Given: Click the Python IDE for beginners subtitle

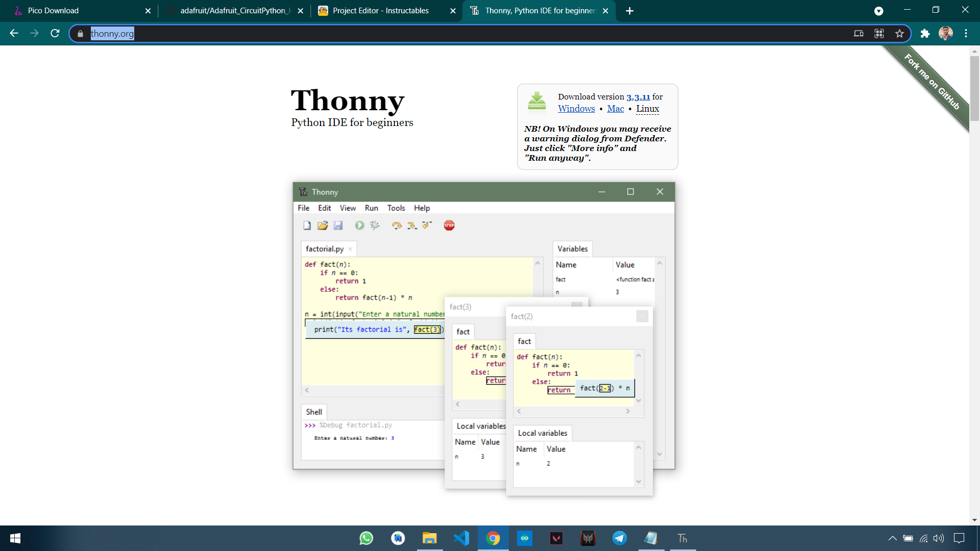Looking at the screenshot, I should 352,122.
